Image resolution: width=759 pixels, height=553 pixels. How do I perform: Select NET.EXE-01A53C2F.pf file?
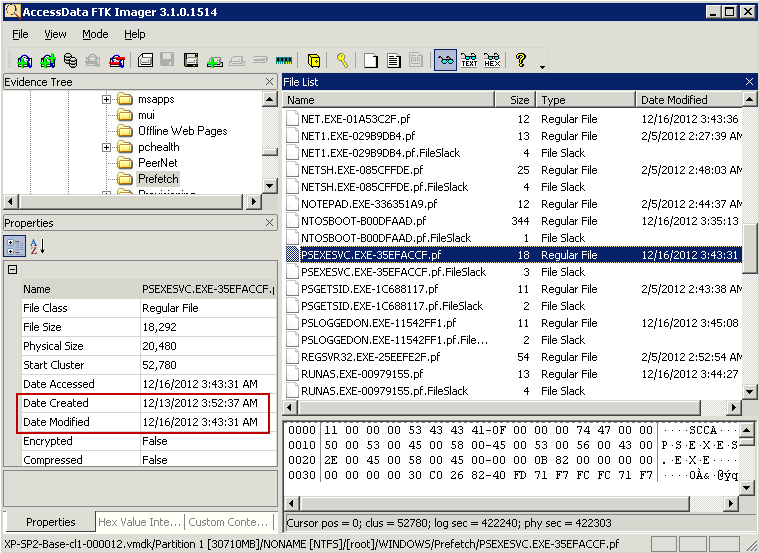coord(355,119)
